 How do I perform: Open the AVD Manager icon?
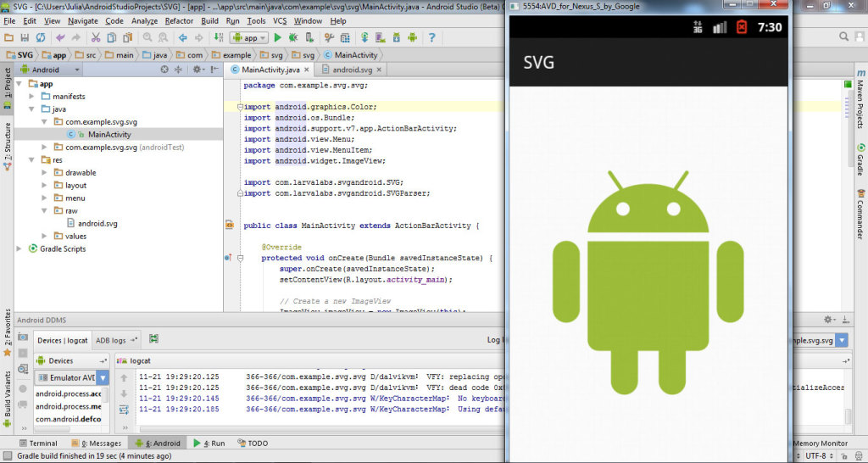tap(381, 37)
